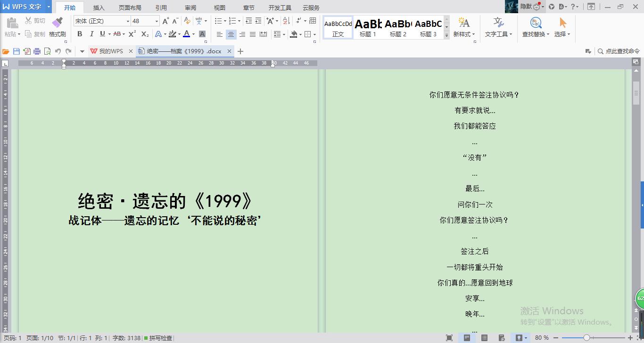
Task: Click the save icon in quick access toolbar
Action: pyautogui.click(x=17, y=51)
